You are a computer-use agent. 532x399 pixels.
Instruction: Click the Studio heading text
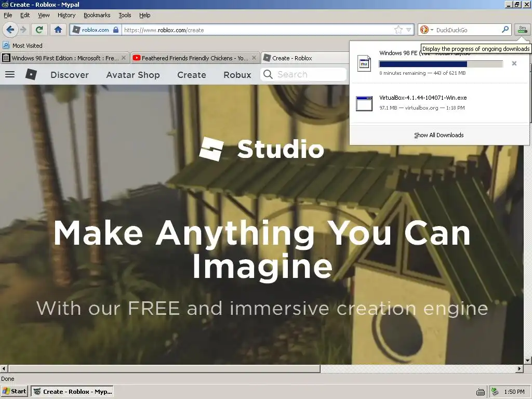(281, 149)
